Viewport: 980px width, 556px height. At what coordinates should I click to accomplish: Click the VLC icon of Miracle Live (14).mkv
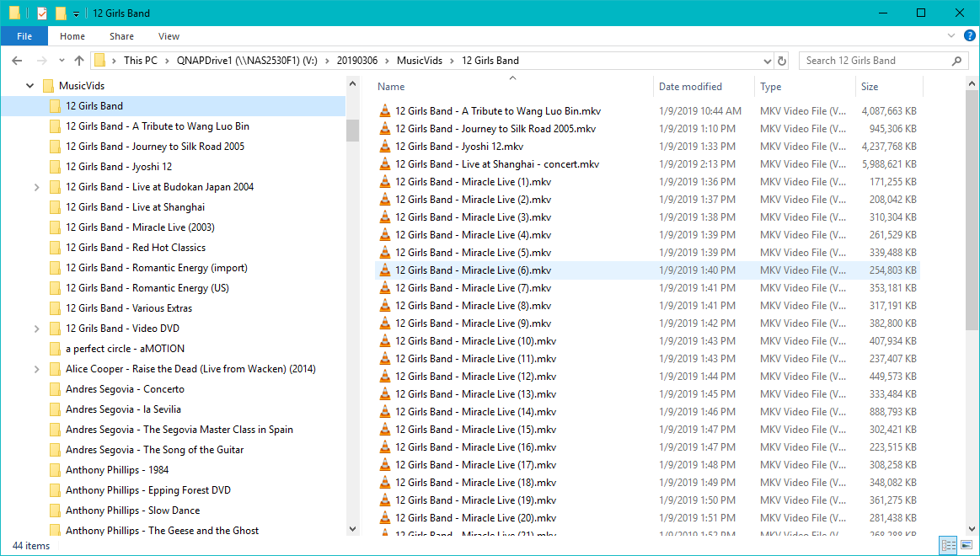pyautogui.click(x=385, y=412)
